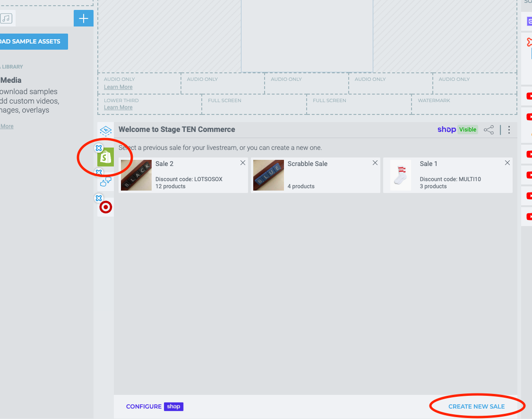Open Configure shop settings
Viewport: 532px width, 419px height.
pyautogui.click(x=154, y=406)
